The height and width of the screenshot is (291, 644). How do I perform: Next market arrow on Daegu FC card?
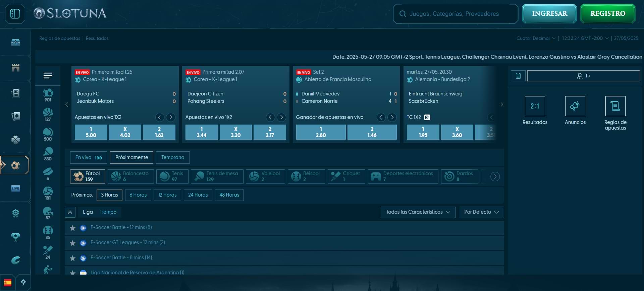tap(171, 117)
